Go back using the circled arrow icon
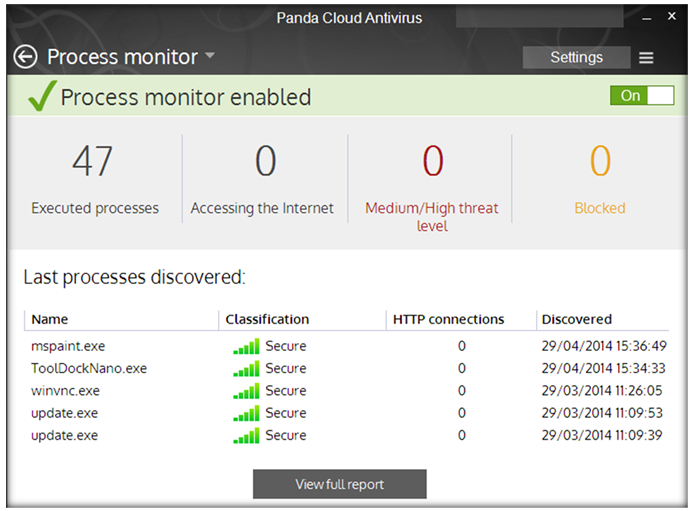The width and height of the screenshot is (691, 511). [25, 57]
